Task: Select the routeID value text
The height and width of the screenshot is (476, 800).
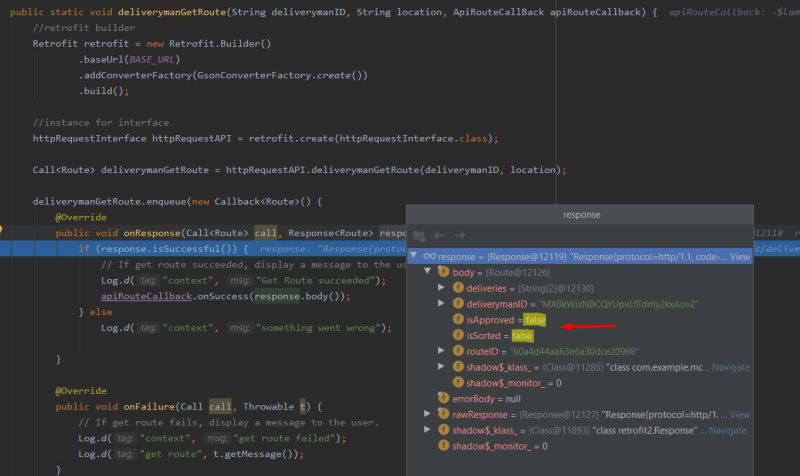Action: tap(574, 352)
